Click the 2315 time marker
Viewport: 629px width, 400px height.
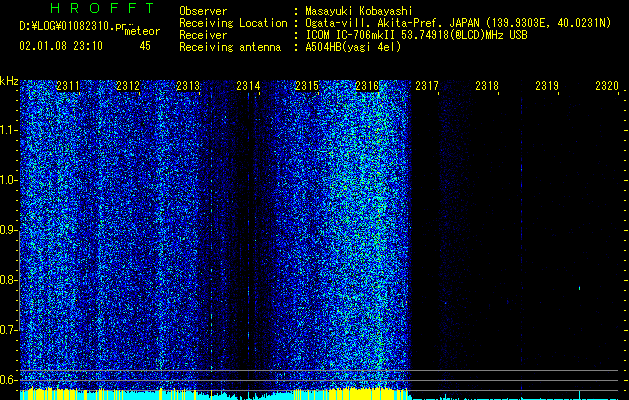tap(307, 85)
